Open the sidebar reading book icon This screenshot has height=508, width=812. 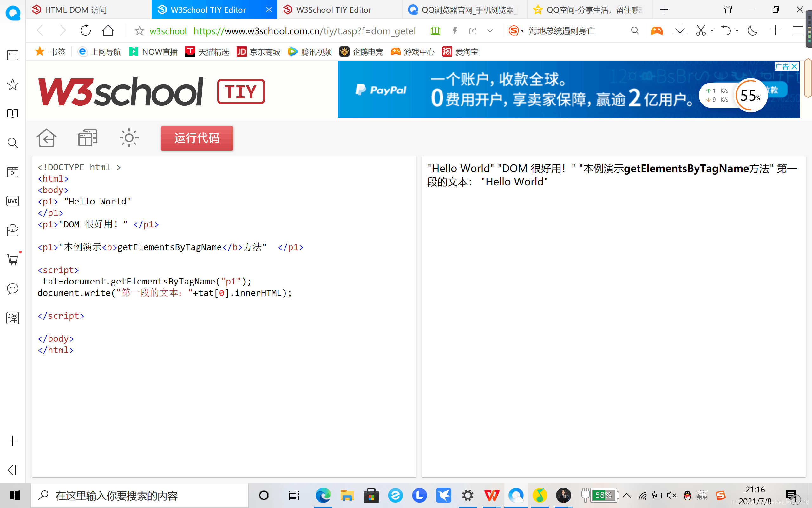coord(13,114)
